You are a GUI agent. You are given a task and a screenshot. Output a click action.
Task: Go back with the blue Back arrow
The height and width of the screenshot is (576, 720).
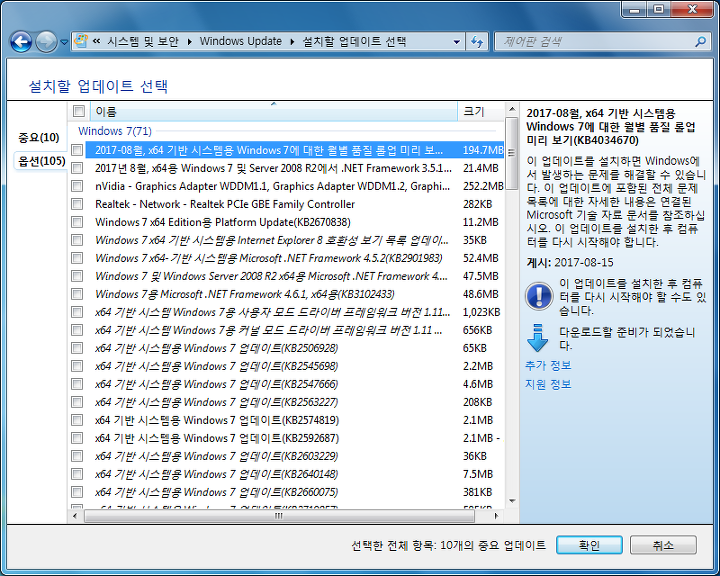[x=21, y=42]
